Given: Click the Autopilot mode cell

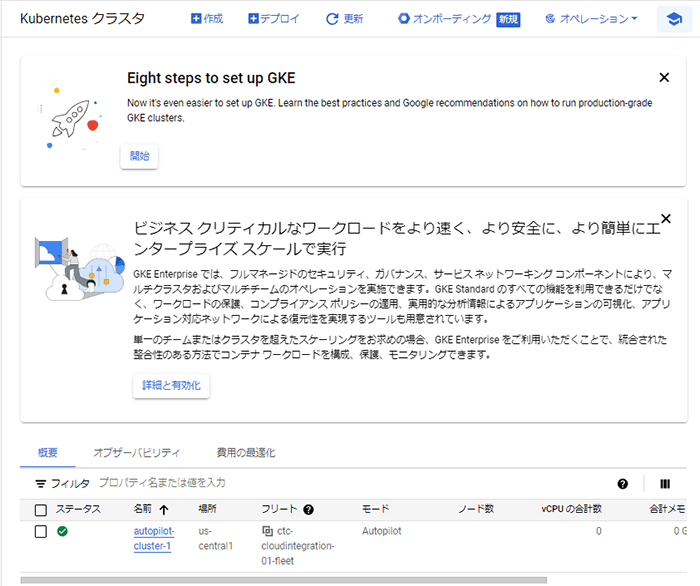Looking at the screenshot, I should point(382,531).
